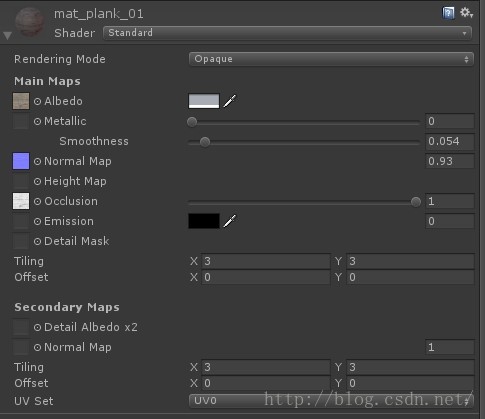This screenshot has height=419, width=485.
Task: Open the black Emission color swatch
Action: click(x=204, y=221)
